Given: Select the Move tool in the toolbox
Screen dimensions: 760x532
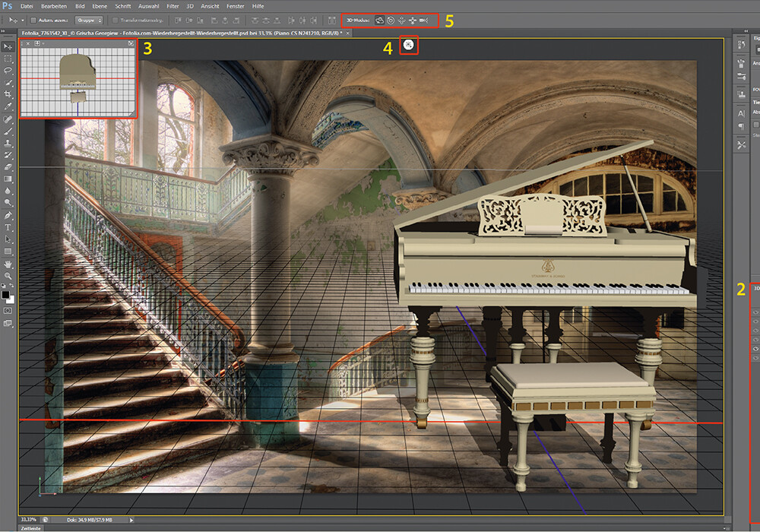Looking at the screenshot, I should [8, 46].
